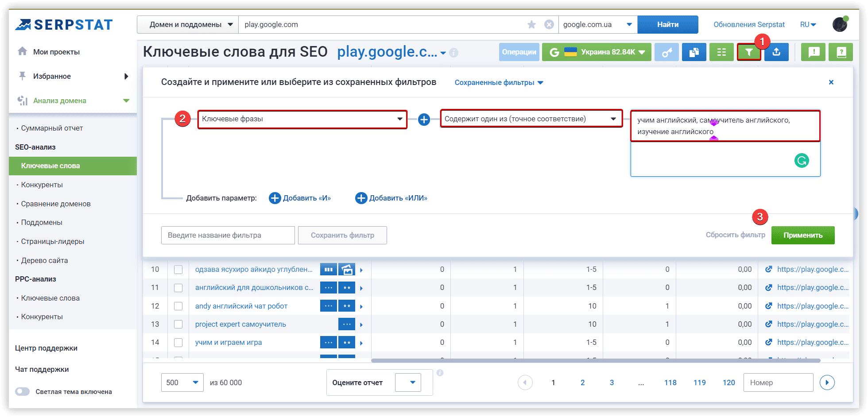Click the Serpstat logo

(x=64, y=25)
